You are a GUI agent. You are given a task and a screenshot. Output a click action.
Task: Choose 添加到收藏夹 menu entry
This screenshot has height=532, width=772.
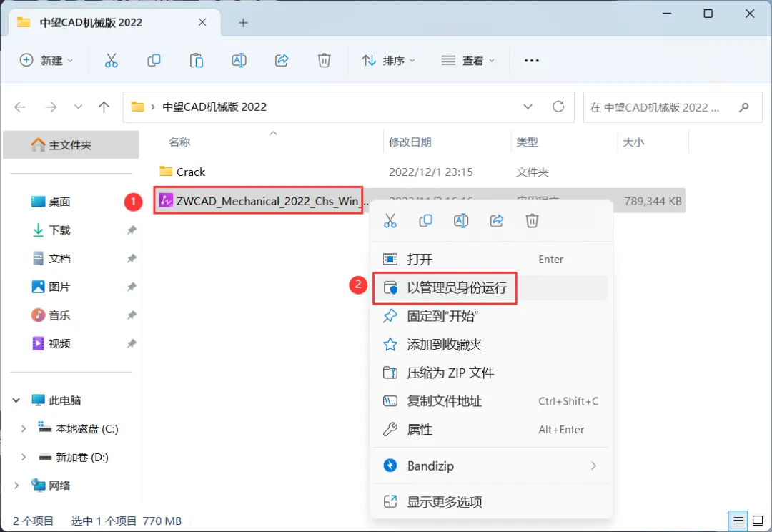click(490, 345)
